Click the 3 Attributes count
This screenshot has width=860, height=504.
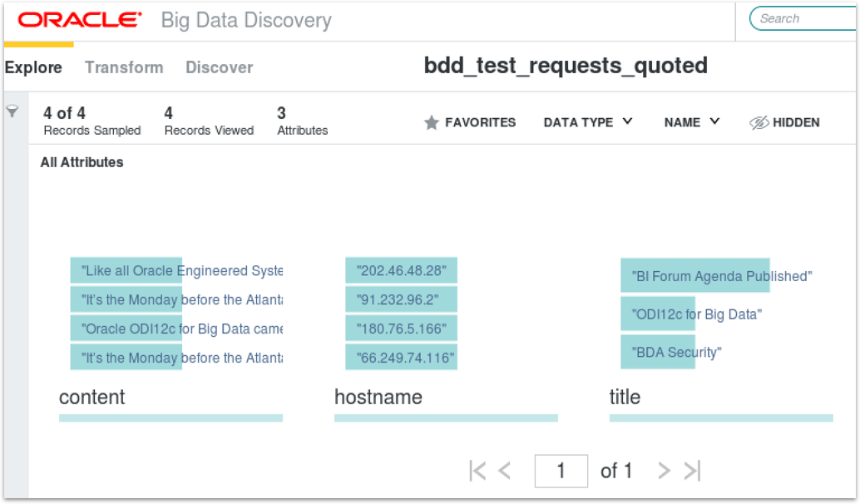302,121
